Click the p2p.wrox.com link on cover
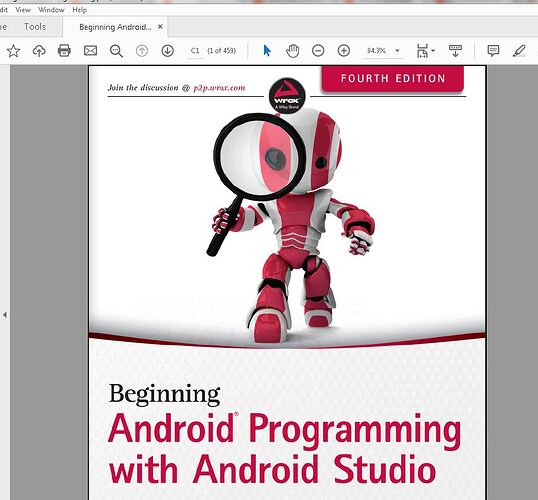This screenshot has height=500, width=538. (x=220, y=88)
